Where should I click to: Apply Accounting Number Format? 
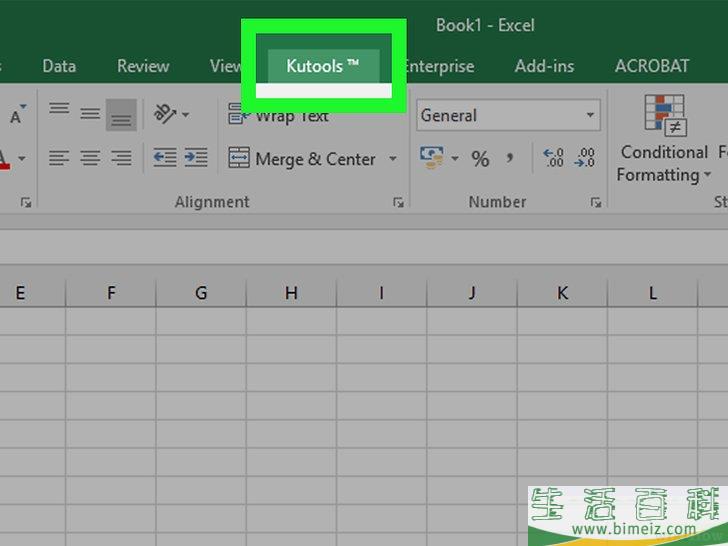[432, 158]
